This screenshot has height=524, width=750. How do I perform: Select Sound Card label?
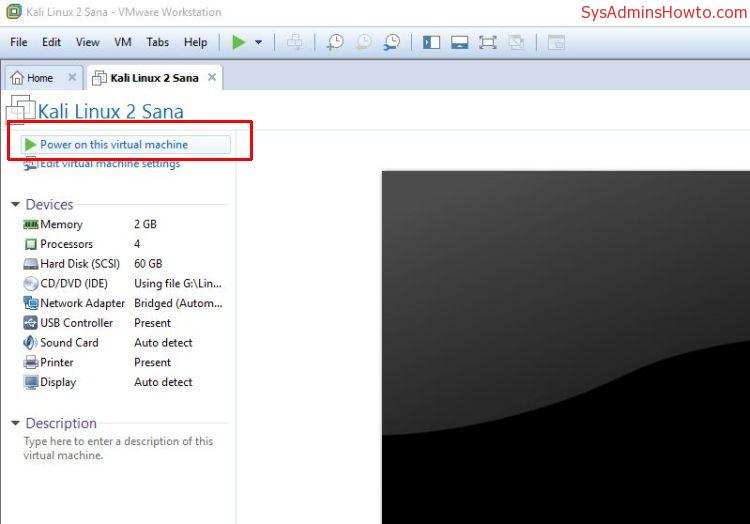[x=69, y=342]
